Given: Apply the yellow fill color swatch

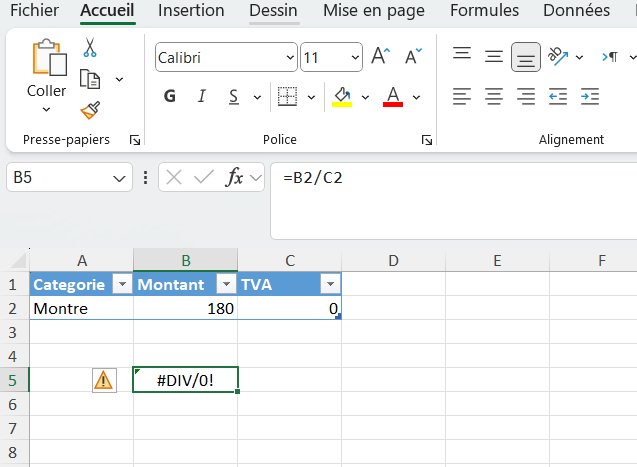Looking at the screenshot, I should [x=342, y=97].
